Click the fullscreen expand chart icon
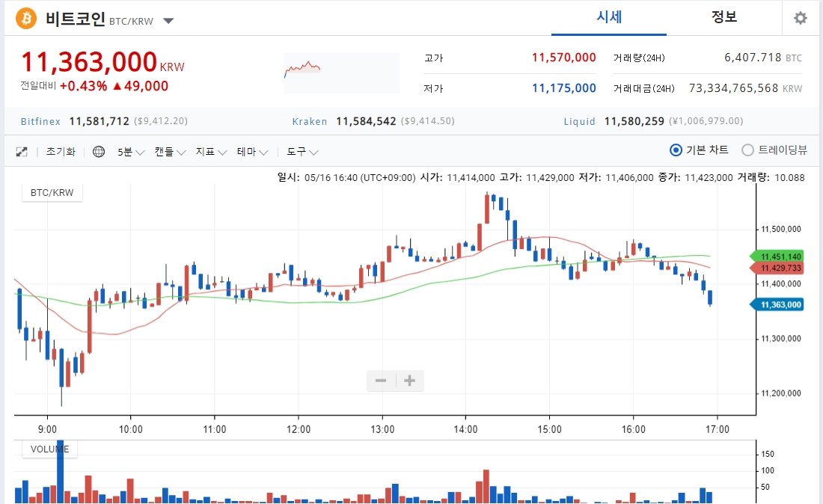This screenshot has width=823, height=504. point(22,152)
